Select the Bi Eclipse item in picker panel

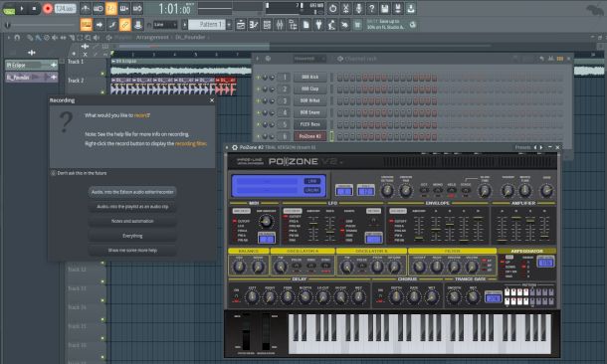pyautogui.click(x=31, y=65)
